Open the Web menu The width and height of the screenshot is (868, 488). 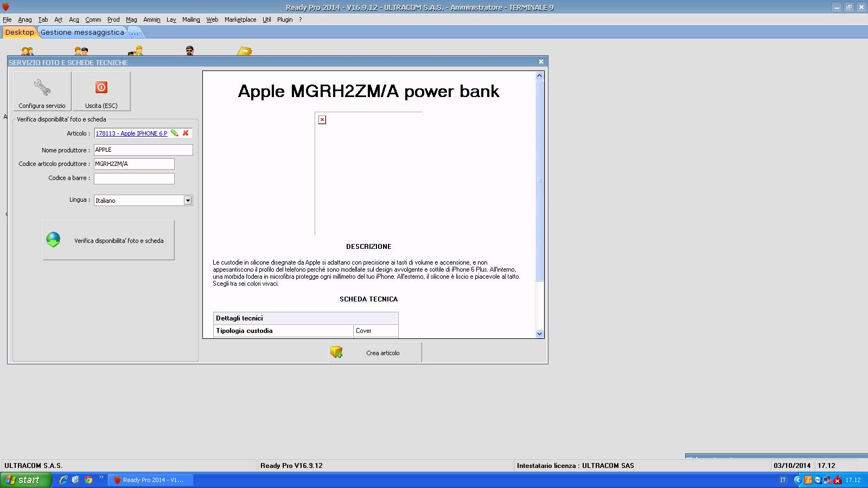coord(212,20)
